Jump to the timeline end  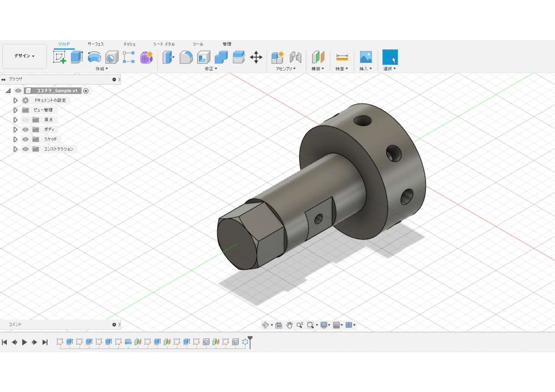(x=45, y=342)
